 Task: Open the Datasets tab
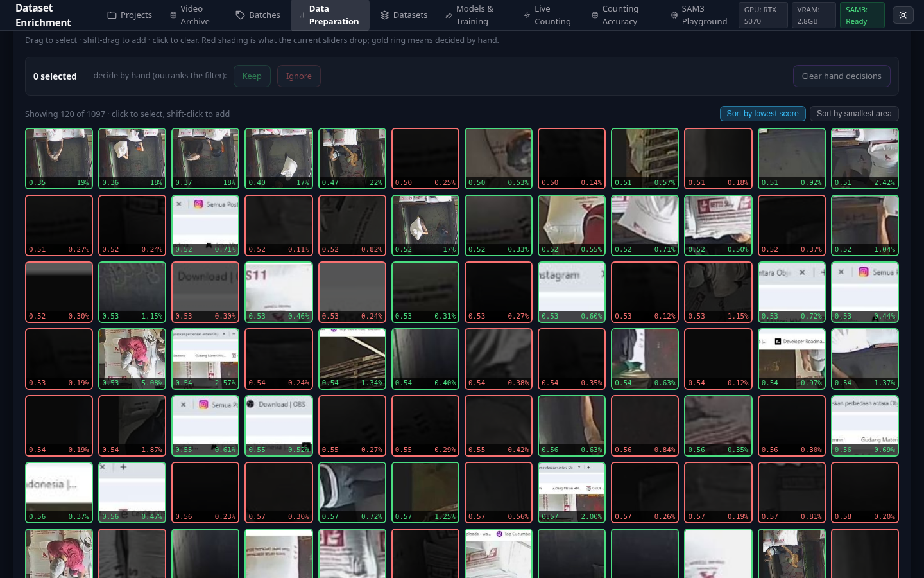click(x=404, y=15)
